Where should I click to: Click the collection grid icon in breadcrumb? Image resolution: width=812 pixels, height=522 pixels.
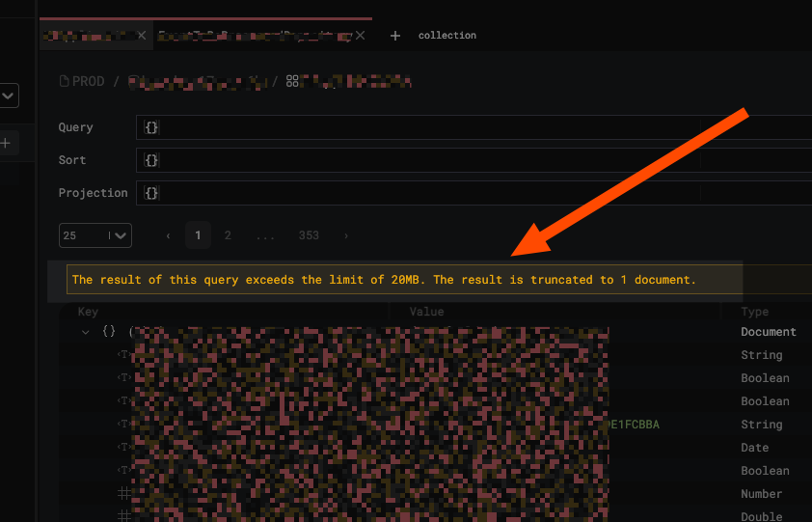pos(292,81)
